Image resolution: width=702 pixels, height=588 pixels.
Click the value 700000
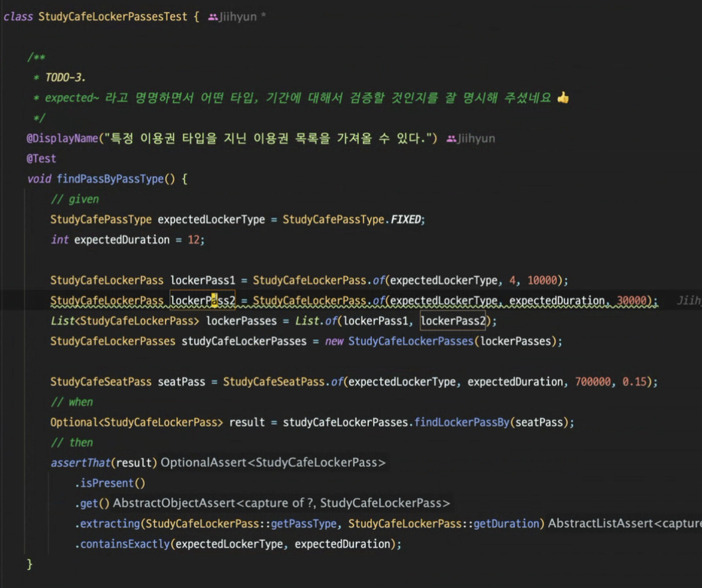click(593, 382)
